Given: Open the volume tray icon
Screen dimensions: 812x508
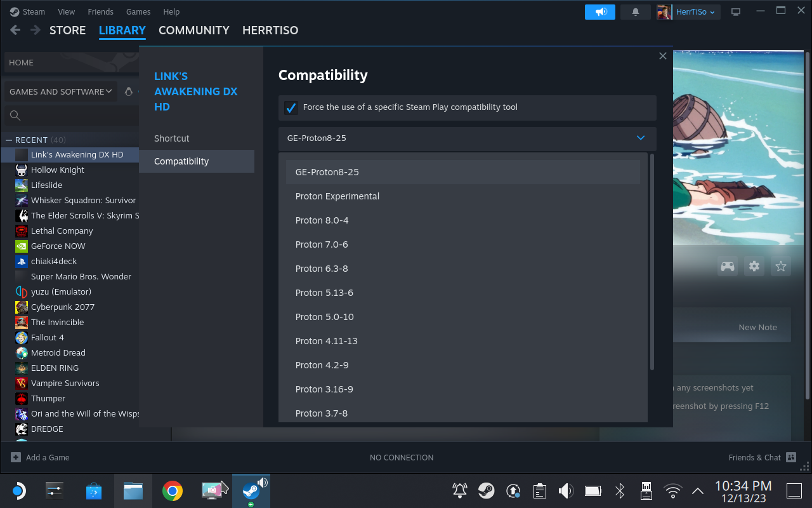Looking at the screenshot, I should [566, 490].
